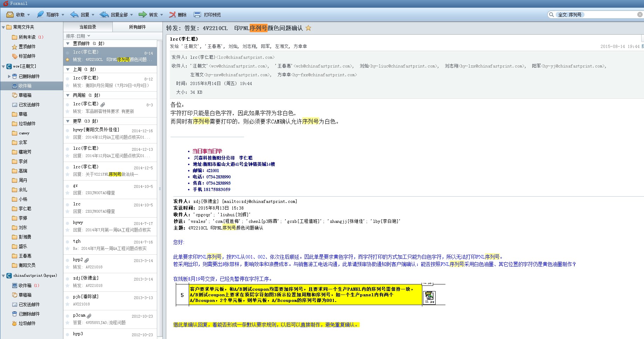Open the pjb[潘际斌] AV221018 email

click(110, 301)
